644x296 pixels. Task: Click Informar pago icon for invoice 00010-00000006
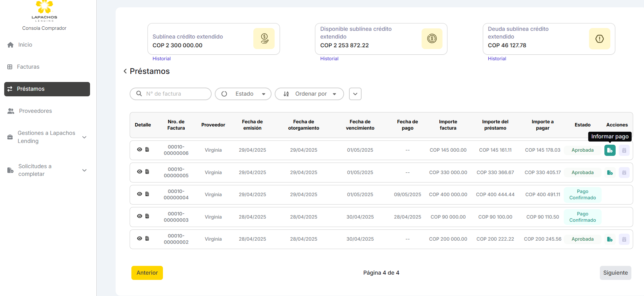pyautogui.click(x=610, y=150)
